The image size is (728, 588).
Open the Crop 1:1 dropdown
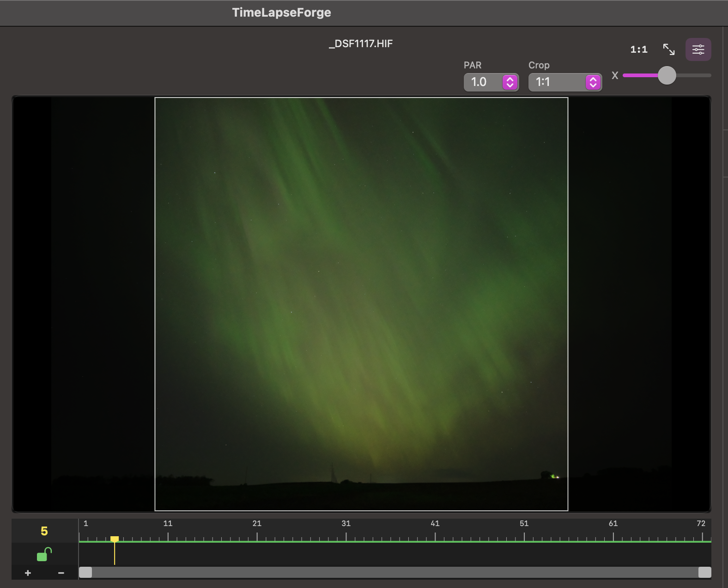point(565,82)
